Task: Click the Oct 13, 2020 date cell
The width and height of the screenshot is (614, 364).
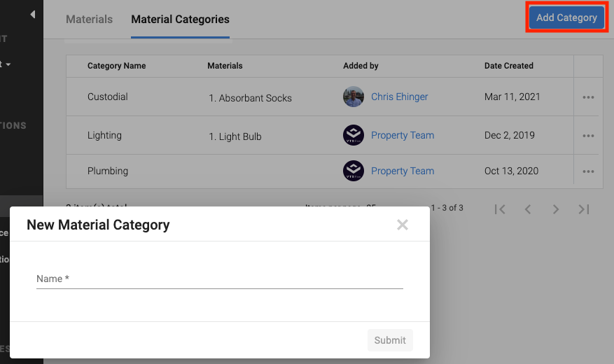Action: point(511,171)
